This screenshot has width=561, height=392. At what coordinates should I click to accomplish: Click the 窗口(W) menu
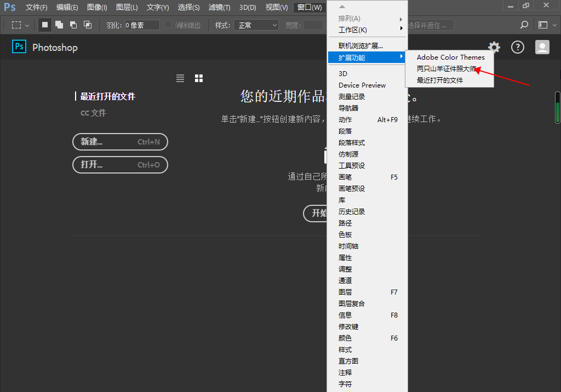click(x=310, y=7)
